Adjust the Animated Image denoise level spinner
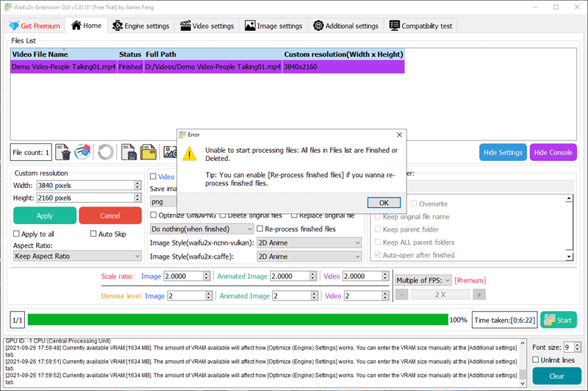Image resolution: width=588 pixels, height=391 pixels. (315, 295)
